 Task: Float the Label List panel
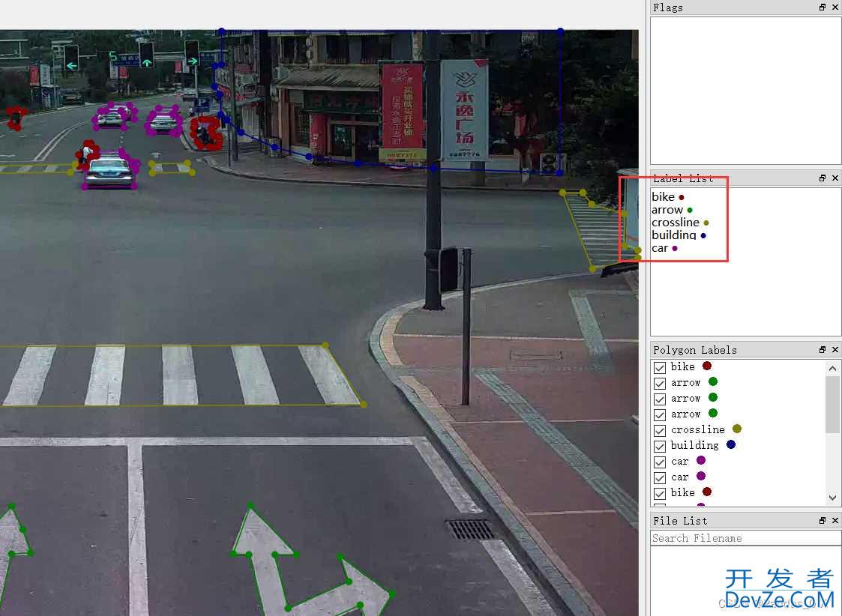pos(823,178)
